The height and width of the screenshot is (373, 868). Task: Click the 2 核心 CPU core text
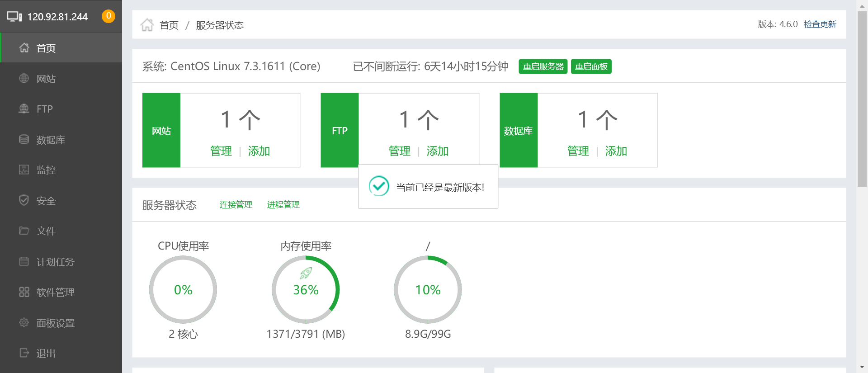pyautogui.click(x=183, y=334)
